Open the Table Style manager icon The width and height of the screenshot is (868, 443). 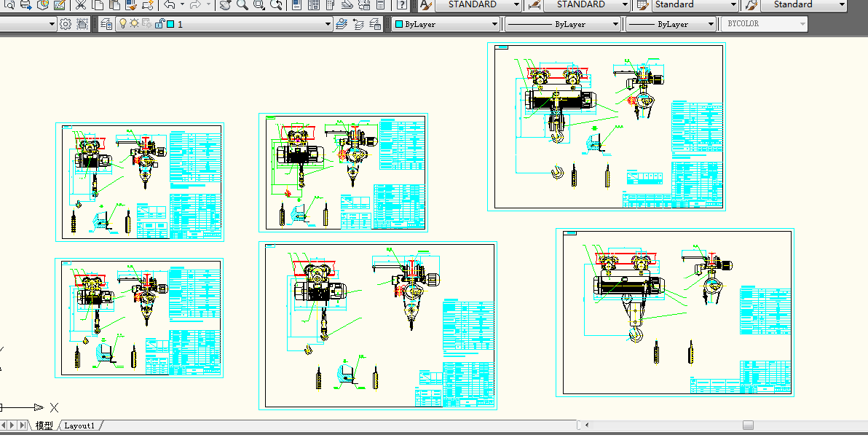(x=642, y=5)
